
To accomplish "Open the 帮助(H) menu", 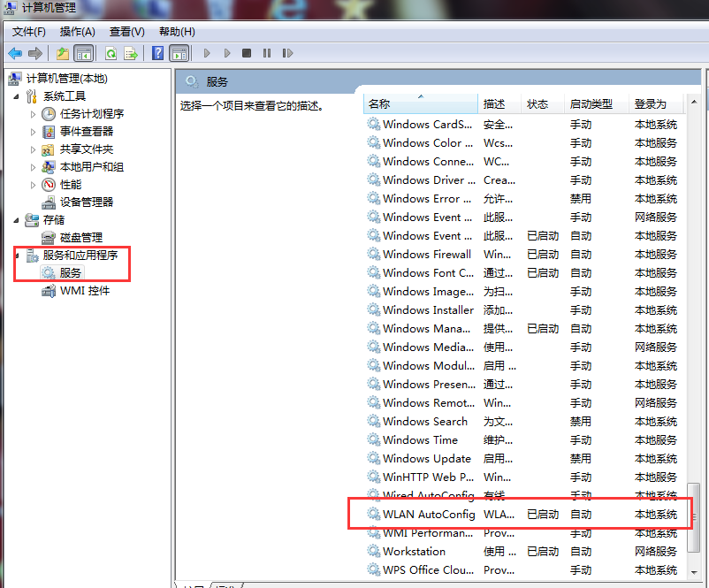I will click(x=177, y=32).
